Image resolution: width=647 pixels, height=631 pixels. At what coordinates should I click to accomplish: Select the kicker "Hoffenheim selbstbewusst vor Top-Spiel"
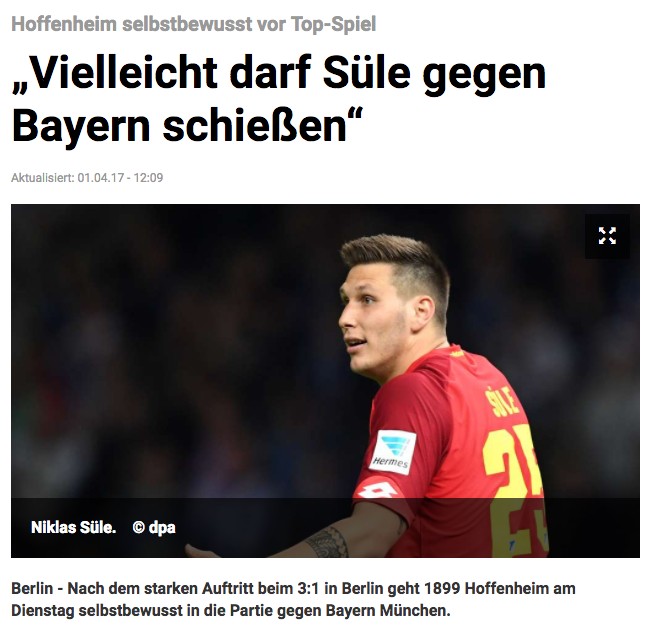pyautogui.click(x=194, y=24)
